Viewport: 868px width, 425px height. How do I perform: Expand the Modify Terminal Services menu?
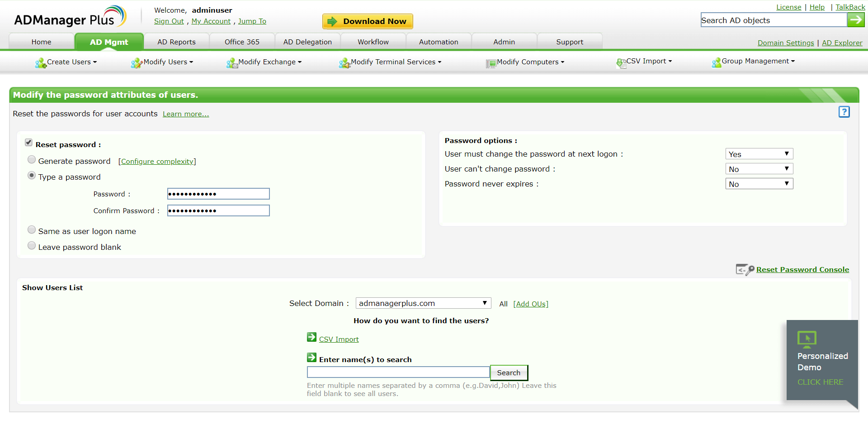396,62
